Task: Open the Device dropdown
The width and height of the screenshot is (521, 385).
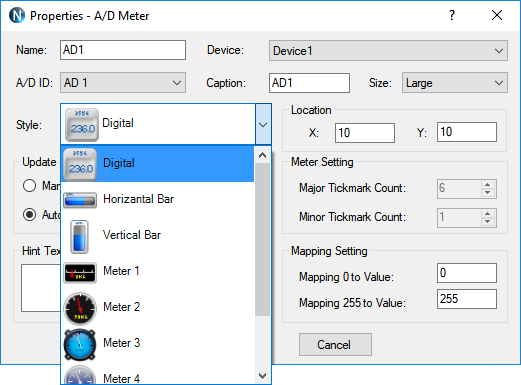Action: (x=388, y=51)
